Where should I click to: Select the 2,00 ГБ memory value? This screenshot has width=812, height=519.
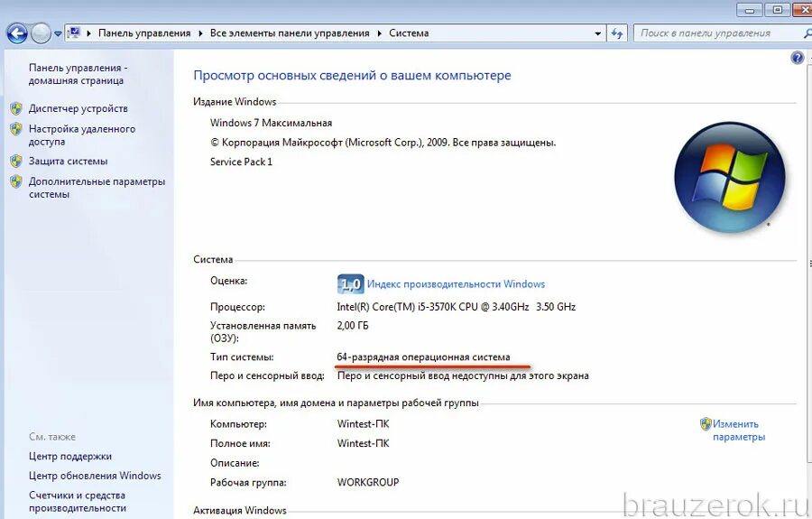tap(353, 325)
